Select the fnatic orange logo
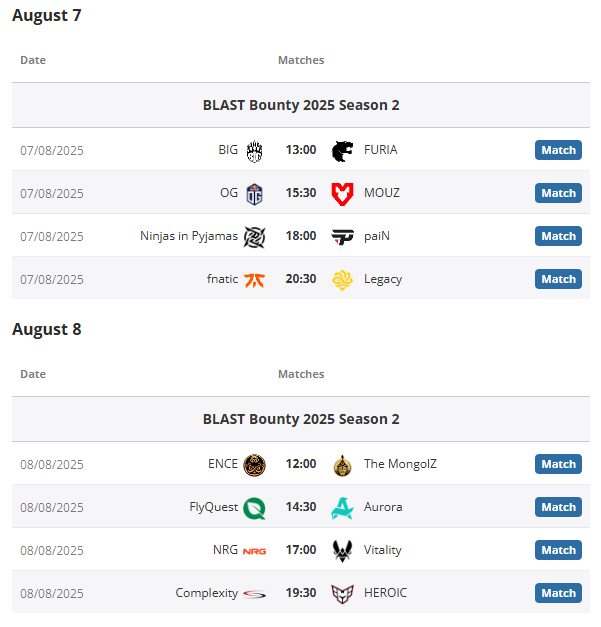This screenshot has height=627, width=601. (254, 279)
